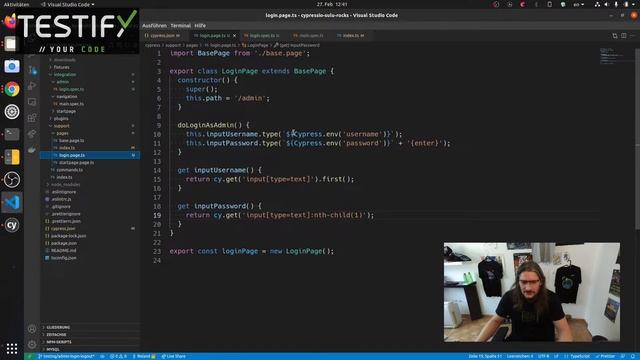Click the remote window indicator in status bar
This screenshot has width=640, height=360.
point(29,356)
